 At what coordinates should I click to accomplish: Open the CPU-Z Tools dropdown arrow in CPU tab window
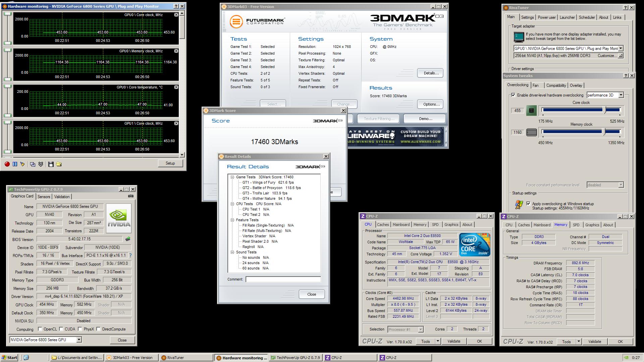[438, 341]
